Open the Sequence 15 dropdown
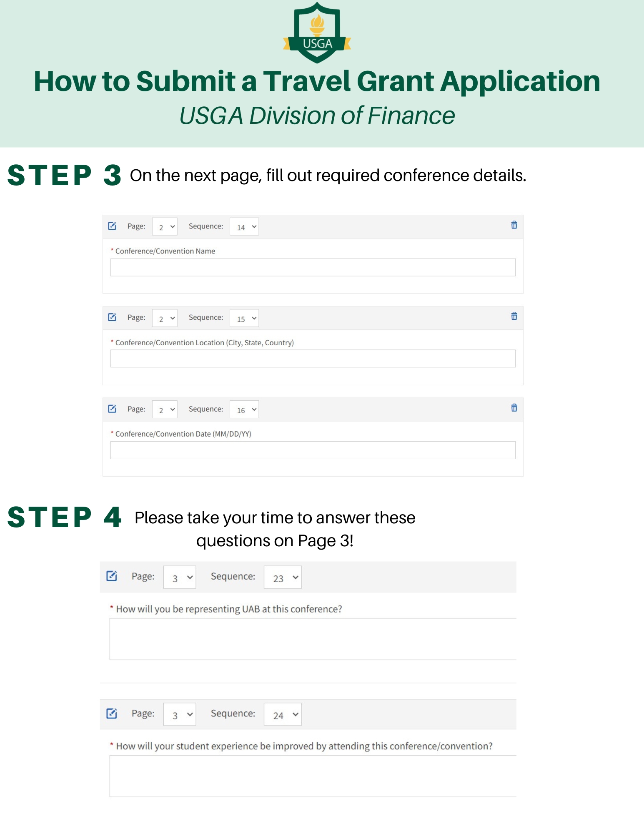 244,318
